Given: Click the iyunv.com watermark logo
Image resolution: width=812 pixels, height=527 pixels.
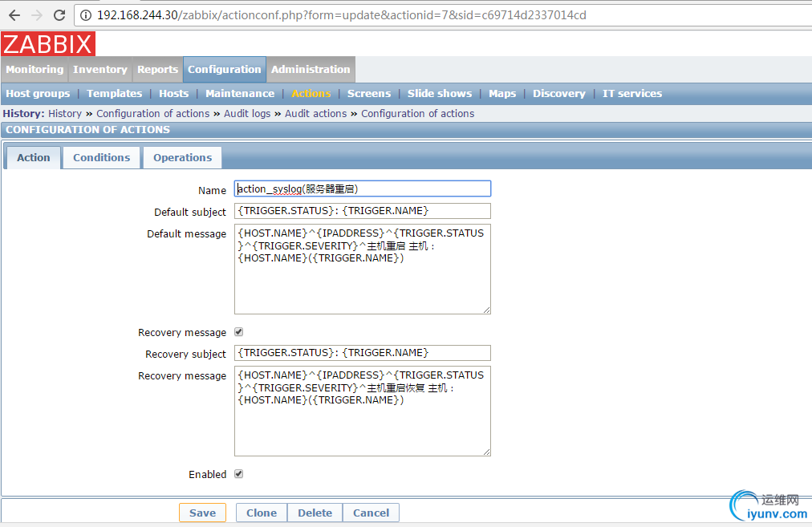Looking at the screenshot, I should pos(764,505).
